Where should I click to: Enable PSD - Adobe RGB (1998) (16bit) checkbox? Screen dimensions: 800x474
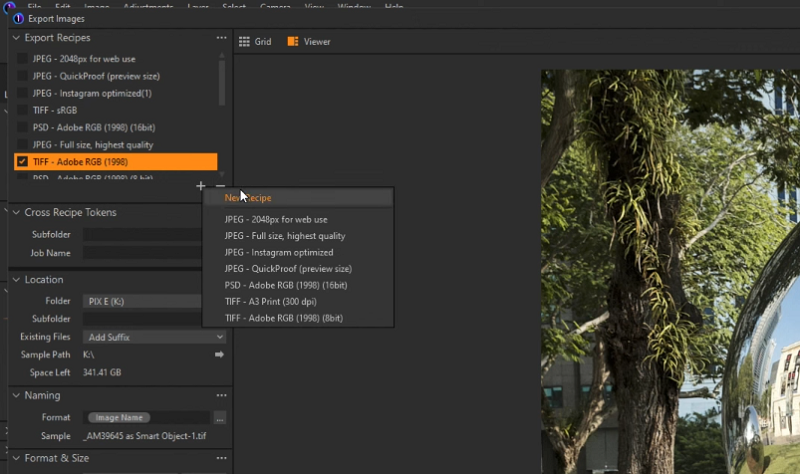point(22,128)
